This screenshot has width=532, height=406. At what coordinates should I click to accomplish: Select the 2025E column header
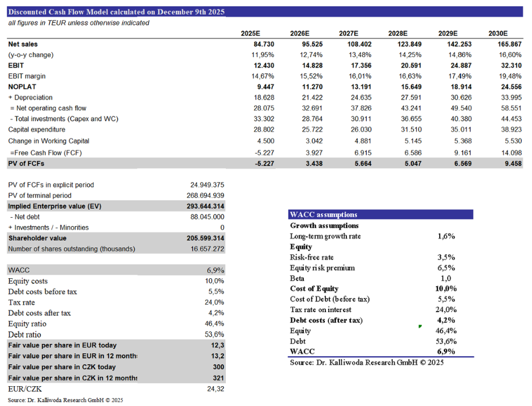[x=248, y=33]
